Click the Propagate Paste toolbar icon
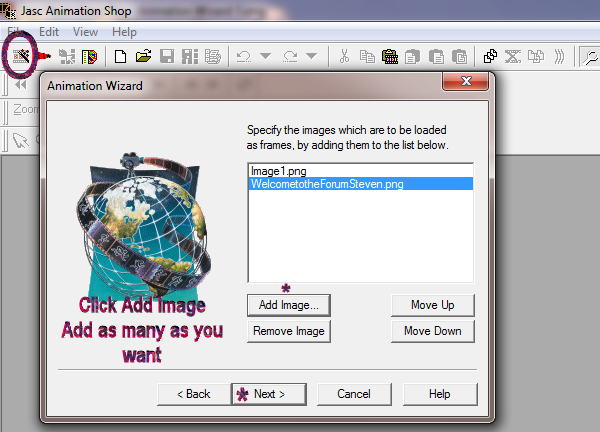The height and width of the screenshot is (432, 600). pos(536,57)
